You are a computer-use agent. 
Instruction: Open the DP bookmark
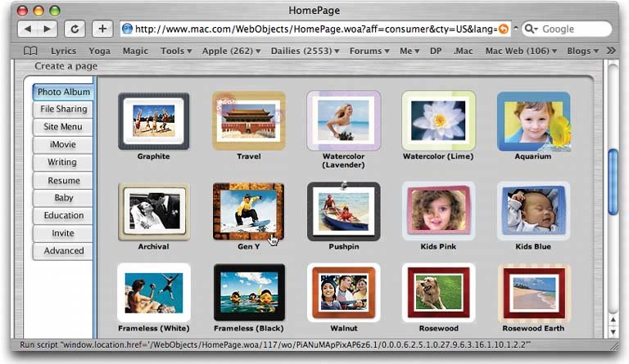[x=436, y=51]
